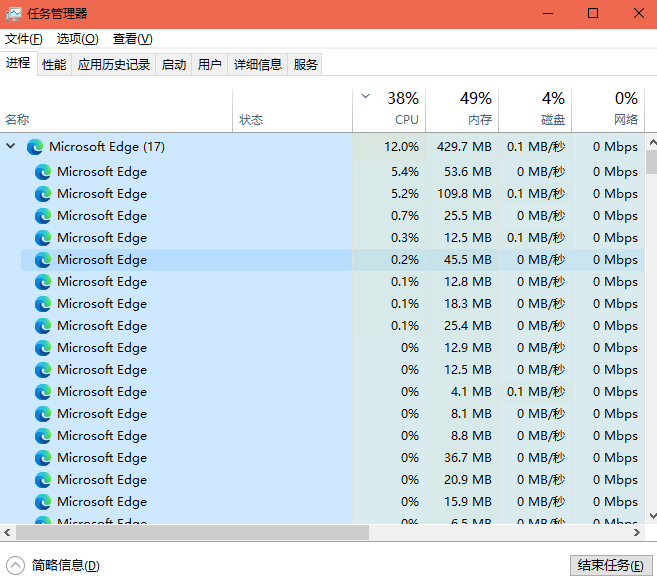The height and width of the screenshot is (582, 657).
Task: Click the Edge icon of the 4.1 MB process row
Action: [43, 392]
